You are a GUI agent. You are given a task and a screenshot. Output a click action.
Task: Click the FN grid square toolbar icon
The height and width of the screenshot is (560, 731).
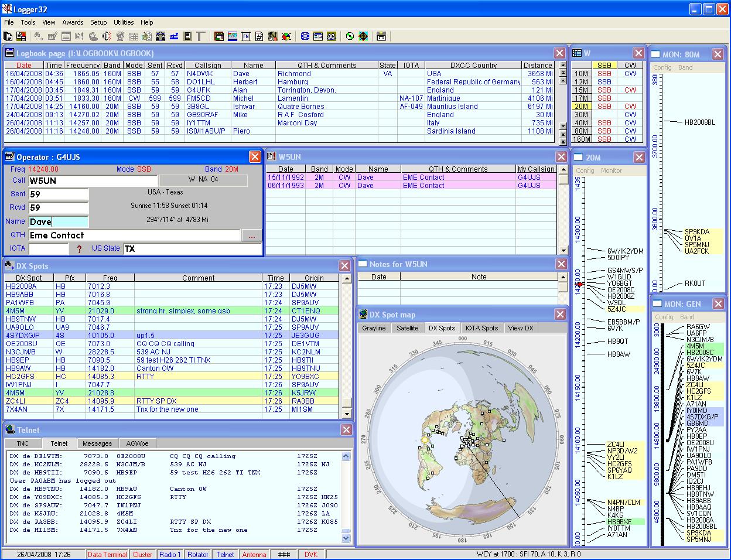(245, 36)
